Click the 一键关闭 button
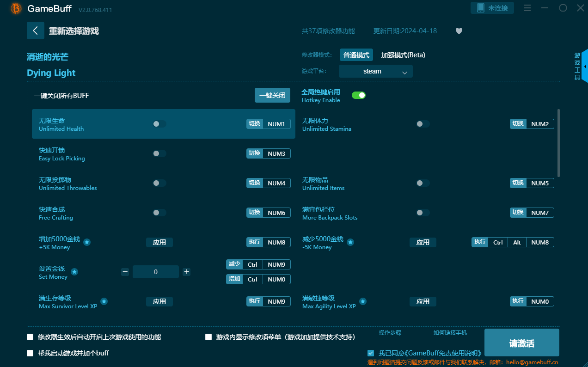 coord(272,95)
